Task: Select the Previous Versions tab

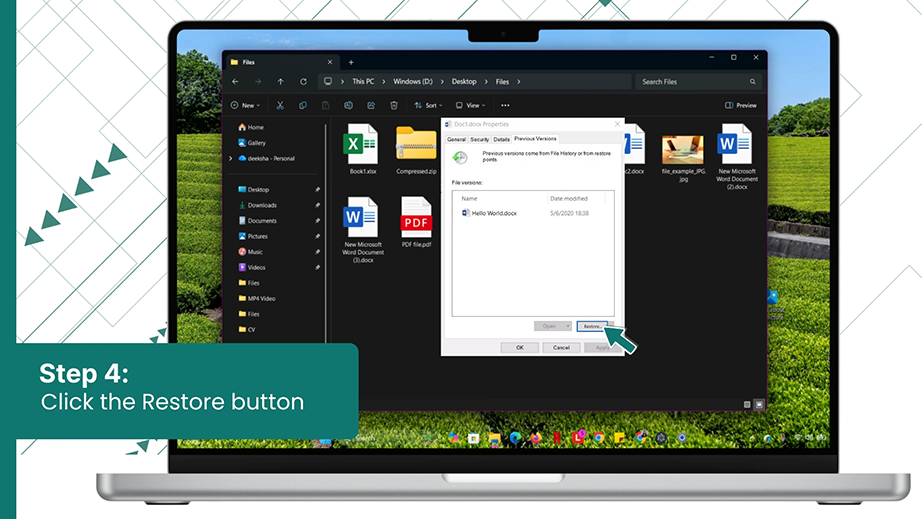Action: (x=535, y=139)
